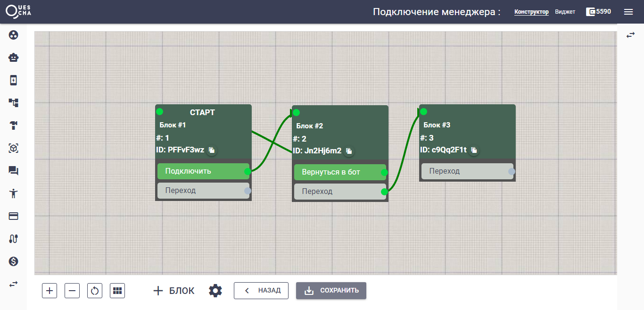Toggle right panel with swap arrows icon
This screenshot has height=310, width=644.
630,35
